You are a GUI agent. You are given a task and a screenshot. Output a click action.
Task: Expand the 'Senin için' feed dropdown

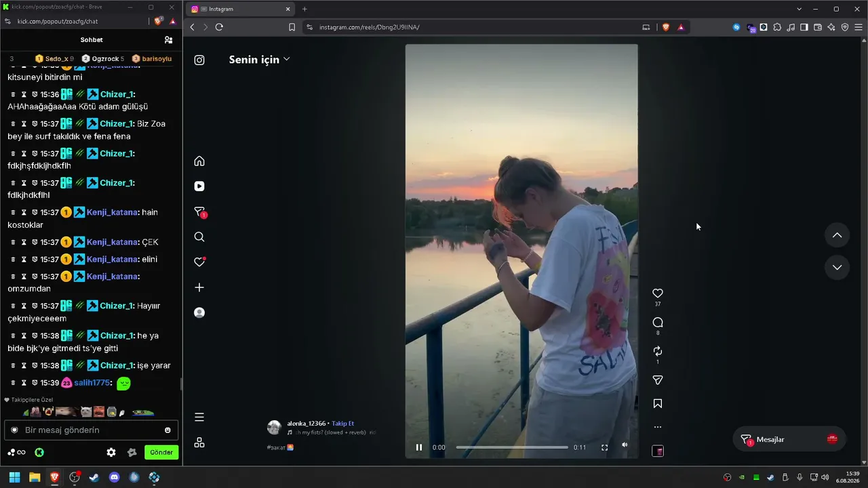pyautogui.click(x=260, y=60)
